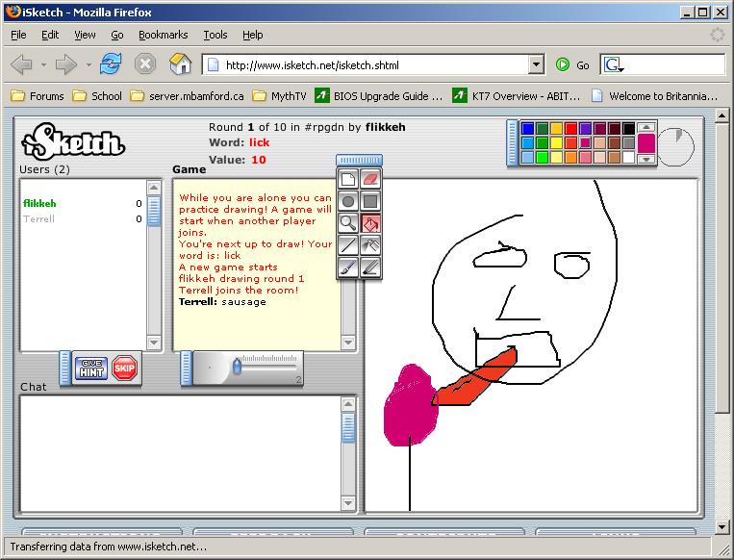Select the paint bucket fill tool
734x560 pixels.
(370, 223)
